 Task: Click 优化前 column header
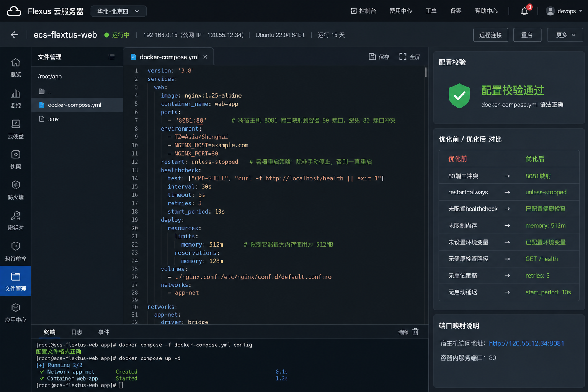(457, 158)
